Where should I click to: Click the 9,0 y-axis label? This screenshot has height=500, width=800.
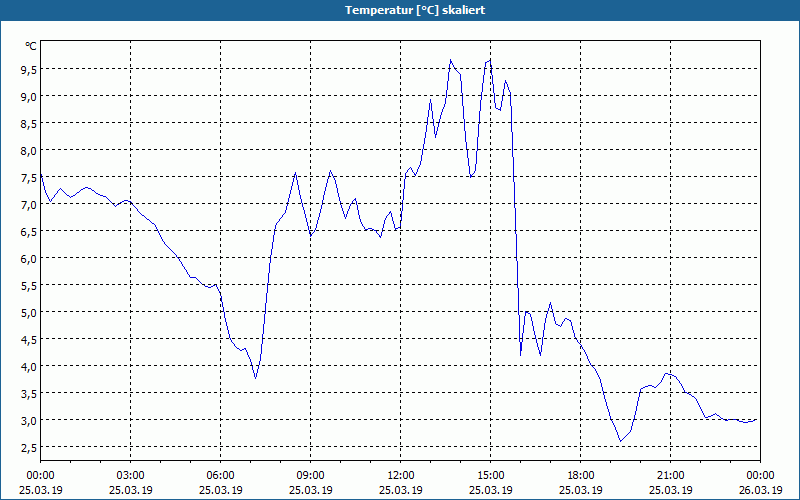(x=28, y=97)
